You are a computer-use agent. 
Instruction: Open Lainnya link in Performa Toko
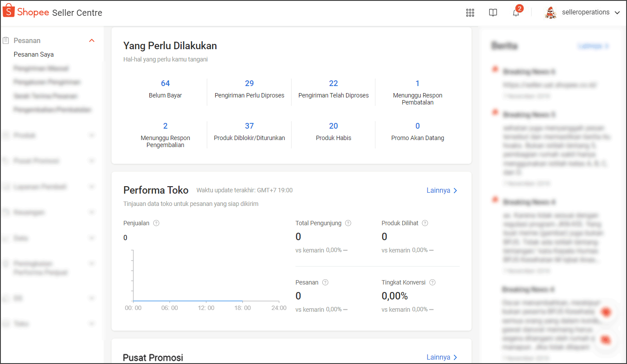[442, 191]
